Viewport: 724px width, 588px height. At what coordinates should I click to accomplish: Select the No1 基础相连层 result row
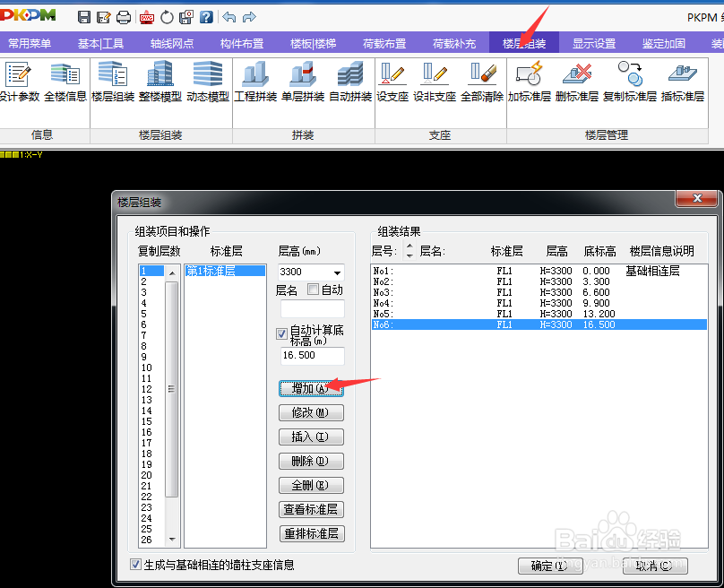click(x=539, y=271)
